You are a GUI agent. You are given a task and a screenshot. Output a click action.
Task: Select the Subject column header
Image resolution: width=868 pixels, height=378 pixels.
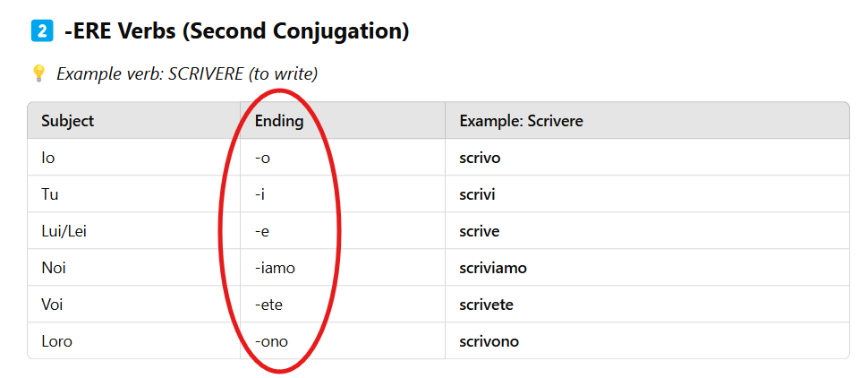[68, 121]
